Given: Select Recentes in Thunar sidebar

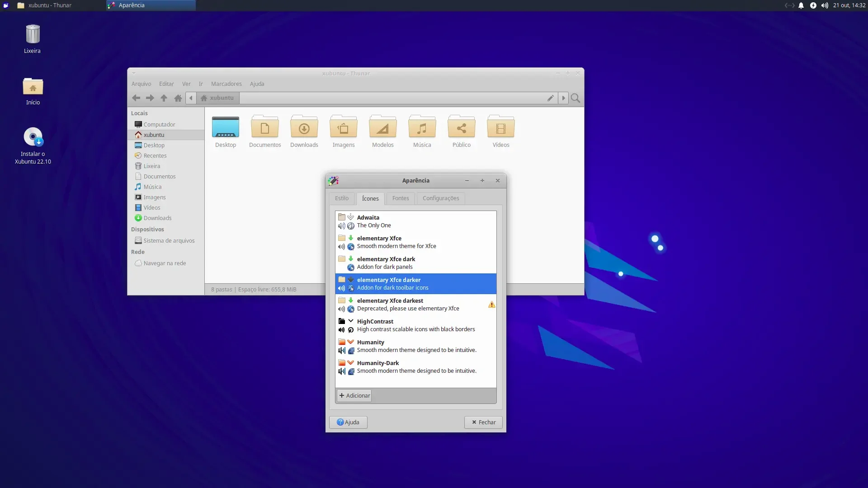Looking at the screenshot, I should (166, 156).
